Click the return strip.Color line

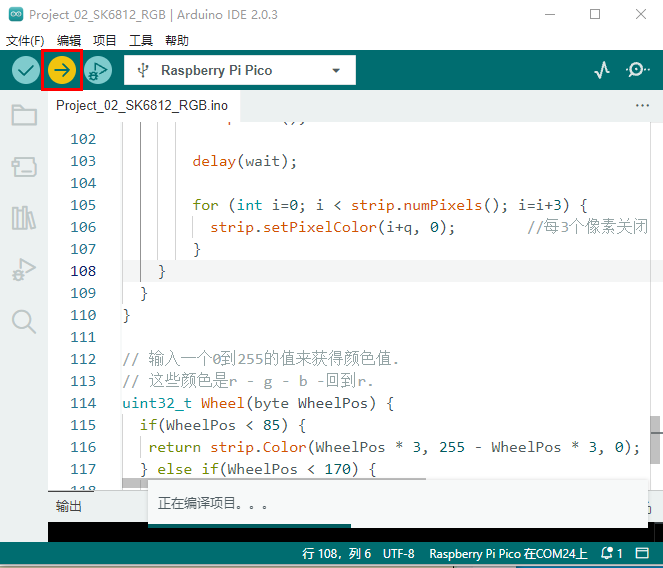tap(394, 447)
